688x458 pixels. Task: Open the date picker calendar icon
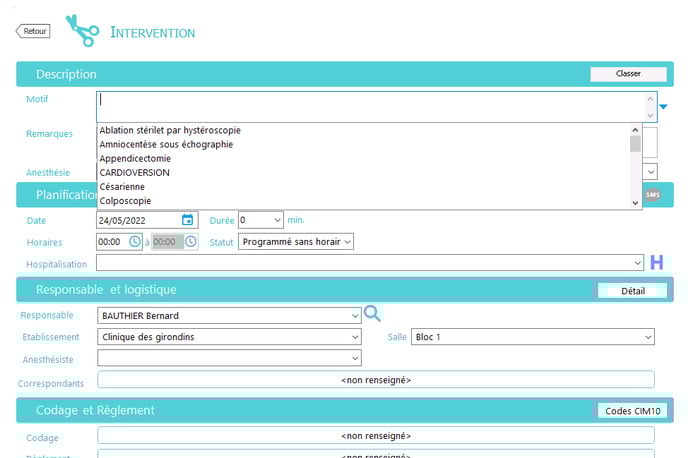coord(188,220)
